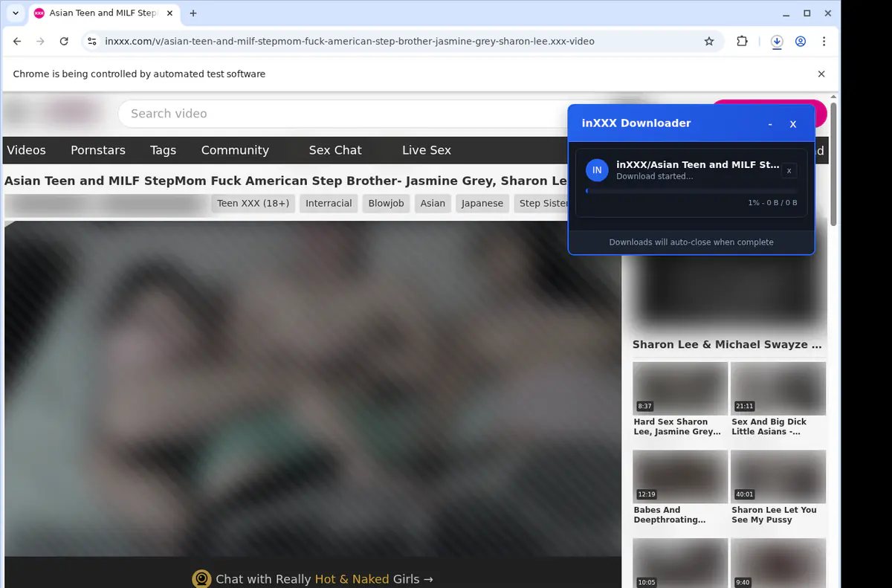
Task: Open the Videos menu item
Action: (27, 150)
